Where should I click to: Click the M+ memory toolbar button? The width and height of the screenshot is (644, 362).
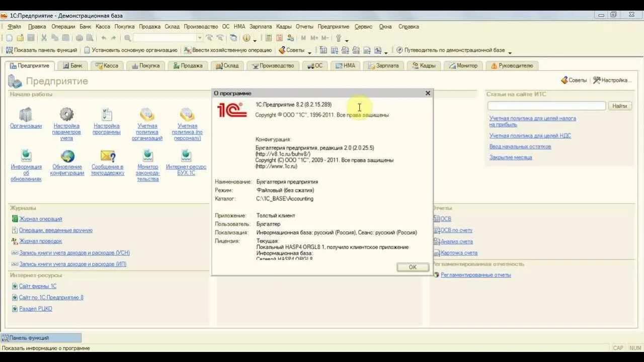coord(314,38)
